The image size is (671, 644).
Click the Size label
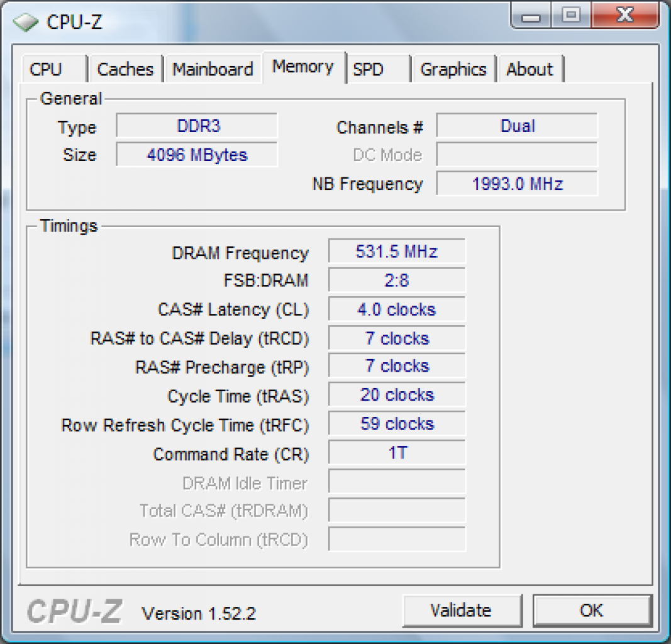(80, 155)
